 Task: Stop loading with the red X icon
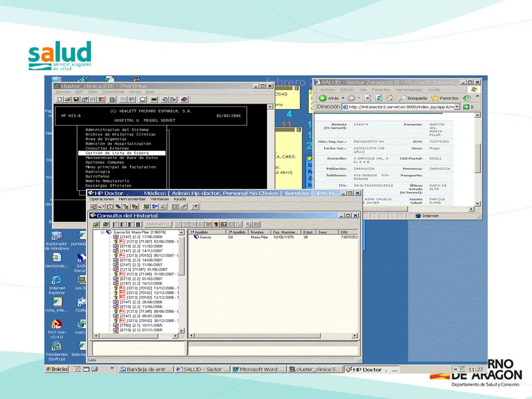coord(367,98)
